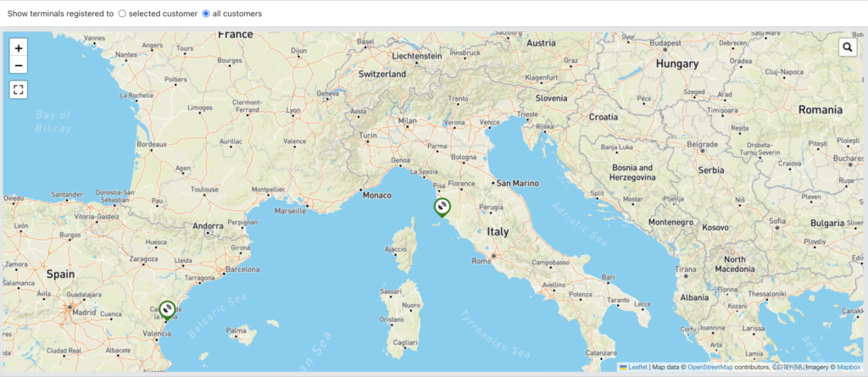Click the "all customers" label text
This screenshot has width=868, height=377.
click(237, 14)
